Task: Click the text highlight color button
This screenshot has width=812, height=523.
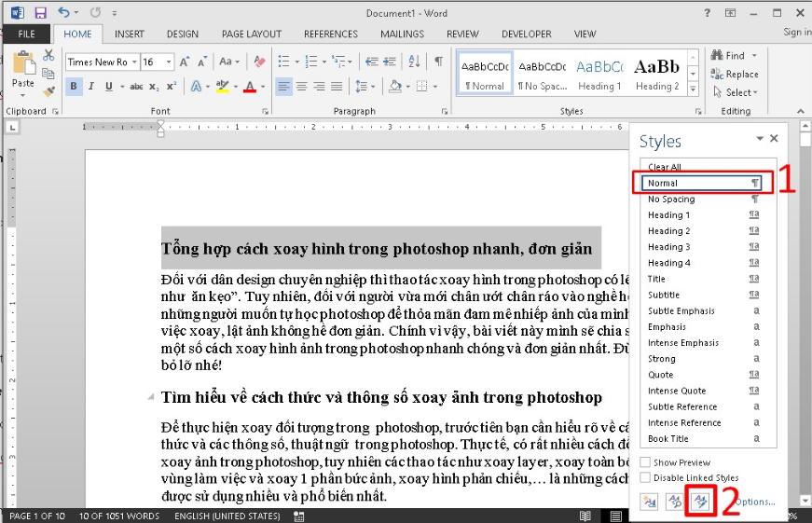Action: pyautogui.click(x=222, y=87)
